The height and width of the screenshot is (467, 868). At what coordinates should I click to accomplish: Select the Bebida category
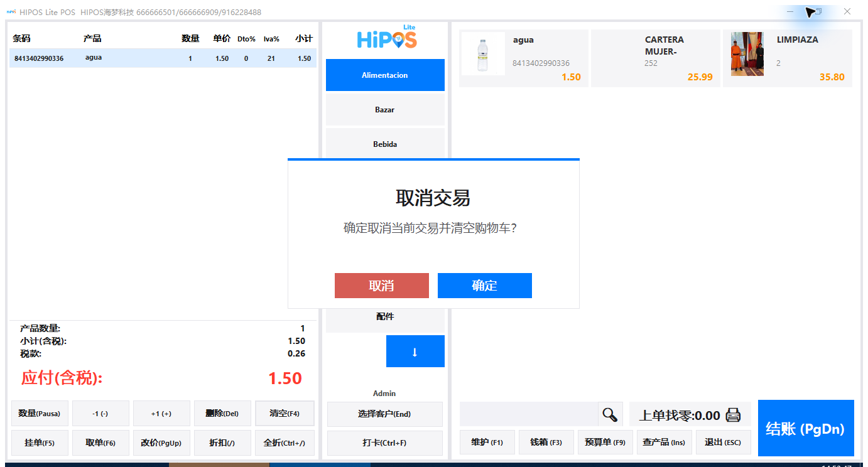click(x=385, y=144)
